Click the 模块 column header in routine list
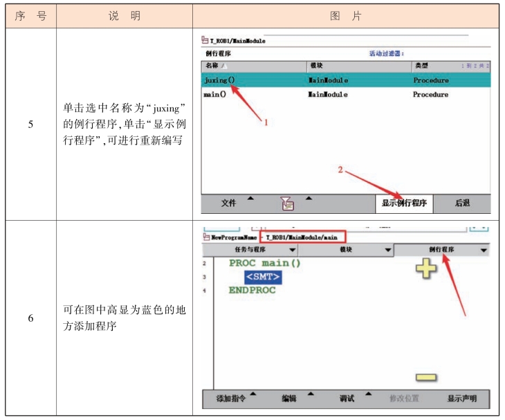 pyautogui.click(x=359, y=66)
